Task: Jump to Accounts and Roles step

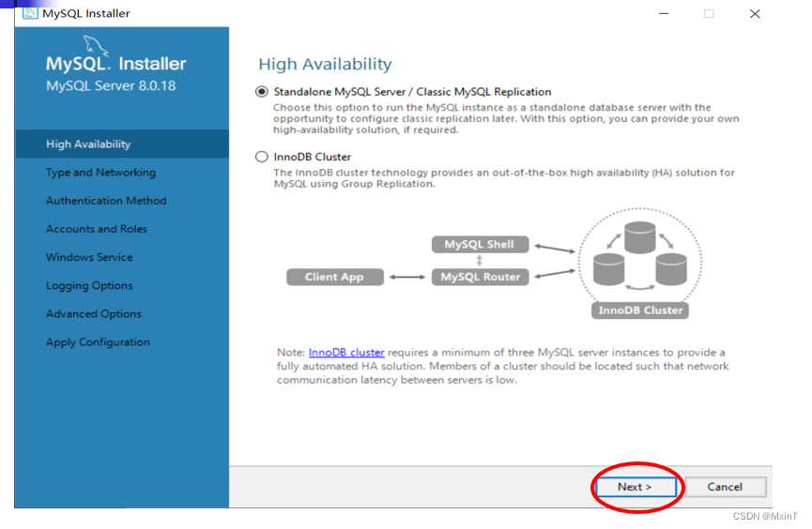Action: coord(97,229)
